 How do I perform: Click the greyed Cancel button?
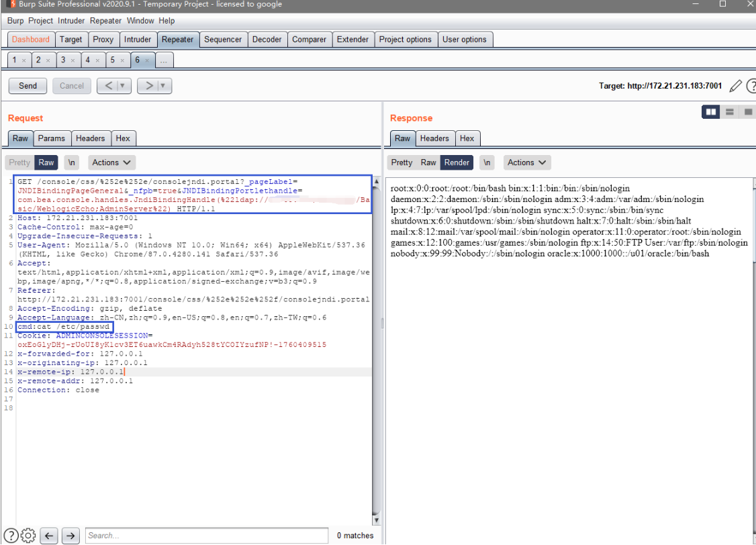pos(72,86)
